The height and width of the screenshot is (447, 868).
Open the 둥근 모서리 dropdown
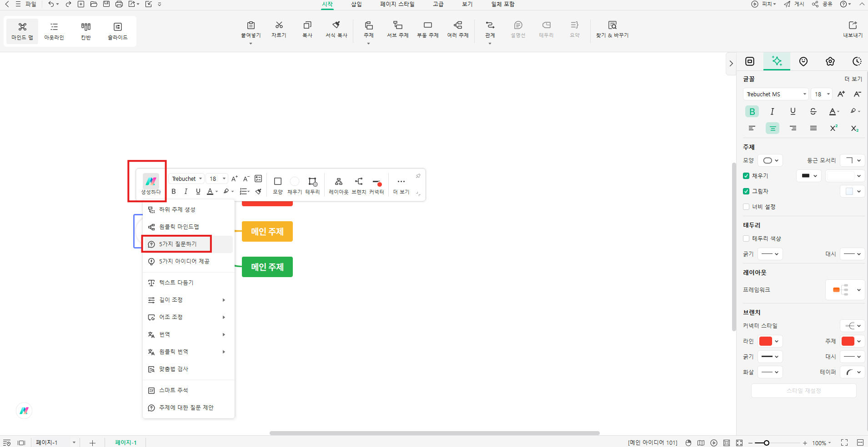coord(852,160)
